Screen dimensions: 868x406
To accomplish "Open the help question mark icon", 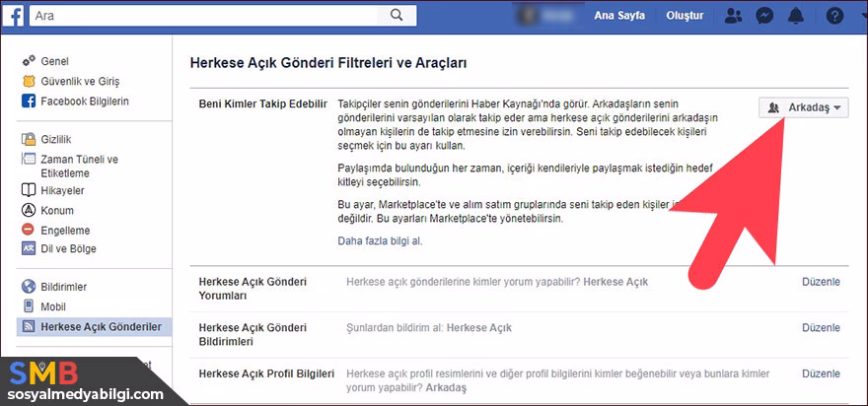I will [x=834, y=16].
